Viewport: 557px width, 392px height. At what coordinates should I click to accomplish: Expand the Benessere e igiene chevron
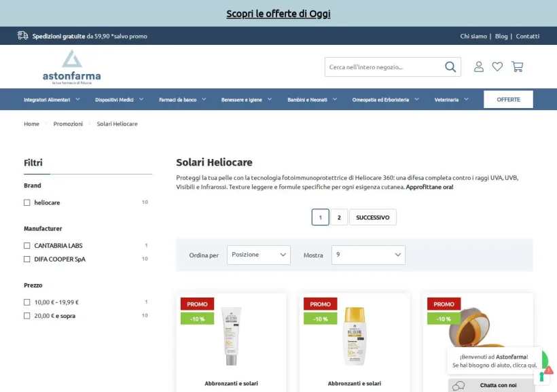[270, 99]
